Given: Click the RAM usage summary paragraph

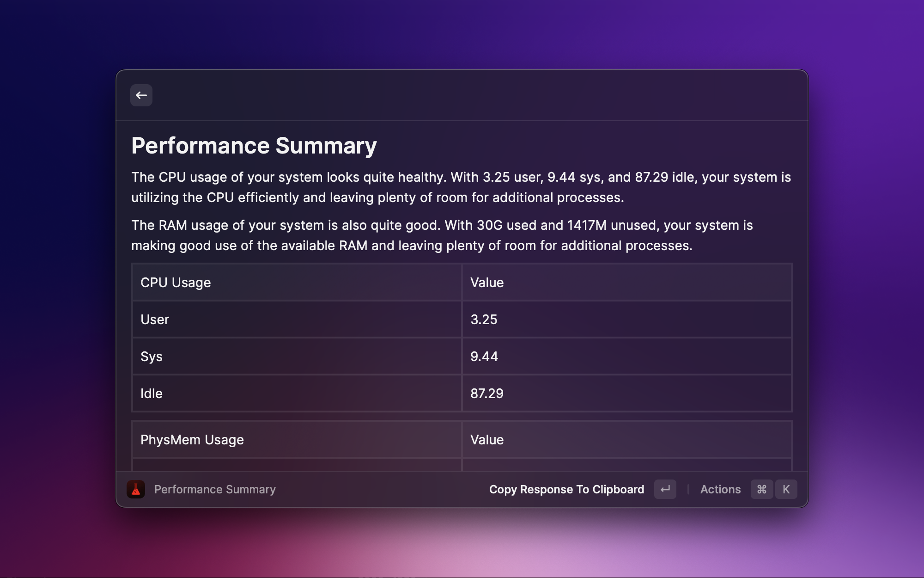Looking at the screenshot, I should pyautogui.click(x=442, y=235).
